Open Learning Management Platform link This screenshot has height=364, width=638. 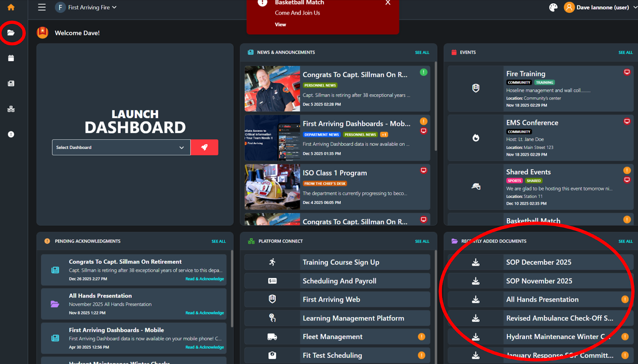353,318
